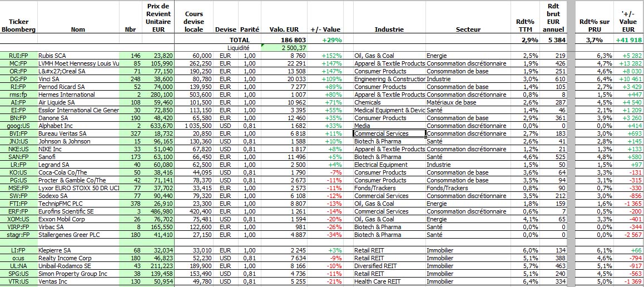Select the outlined Commercial Services cell
Image resolution: width=644 pixels, height=287 pixels.
(389, 133)
